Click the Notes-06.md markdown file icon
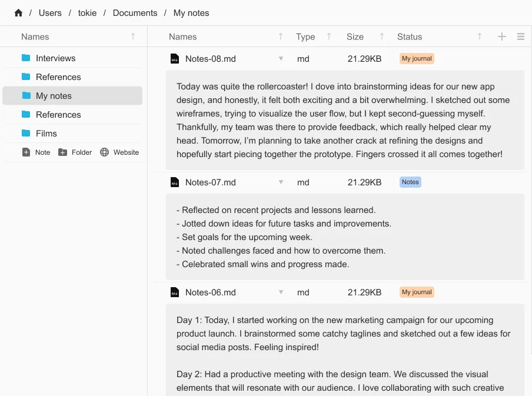The height and width of the screenshot is (396, 532). 175,292
